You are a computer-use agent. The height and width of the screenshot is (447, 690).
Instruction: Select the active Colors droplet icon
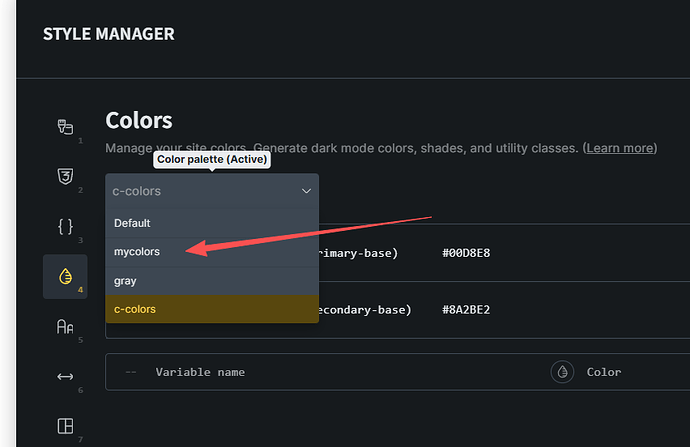(64, 277)
